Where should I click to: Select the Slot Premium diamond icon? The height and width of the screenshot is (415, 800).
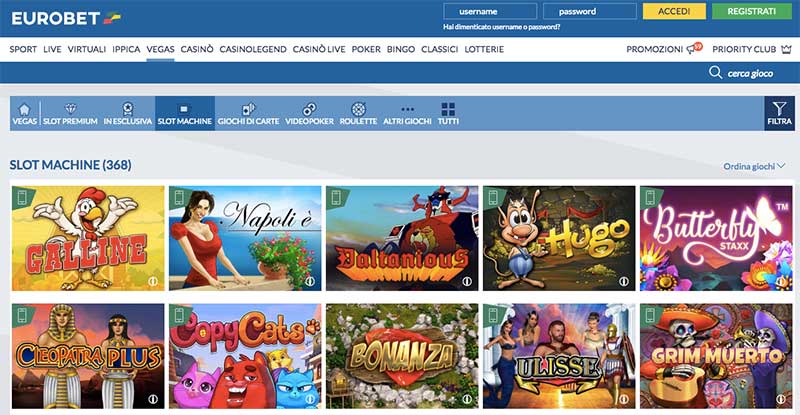coord(70,108)
